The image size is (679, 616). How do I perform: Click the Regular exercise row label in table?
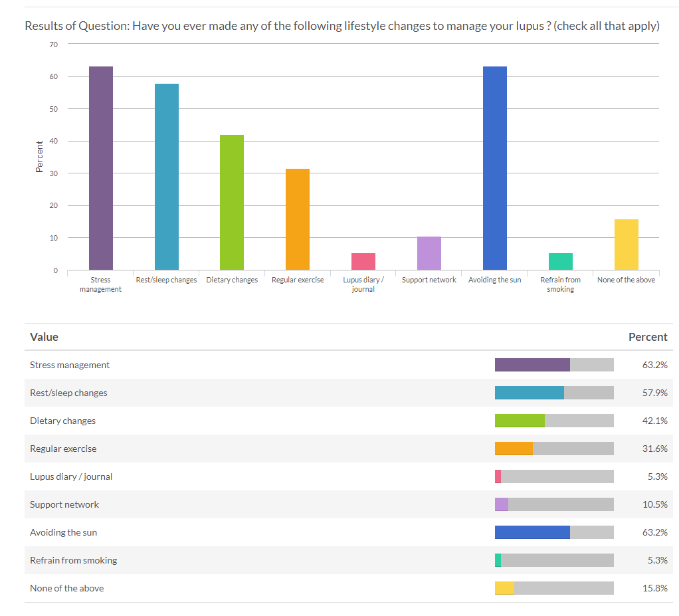coord(63,449)
